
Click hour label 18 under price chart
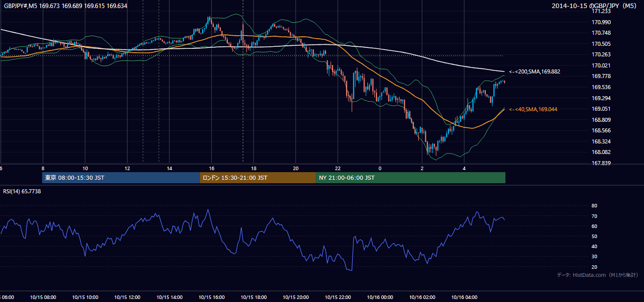coord(253,169)
